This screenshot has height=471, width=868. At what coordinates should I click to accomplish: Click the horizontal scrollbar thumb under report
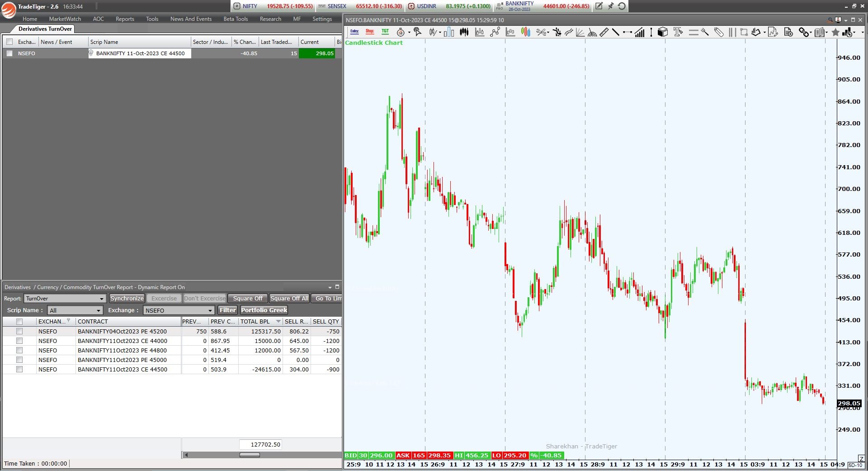coord(250,455)
